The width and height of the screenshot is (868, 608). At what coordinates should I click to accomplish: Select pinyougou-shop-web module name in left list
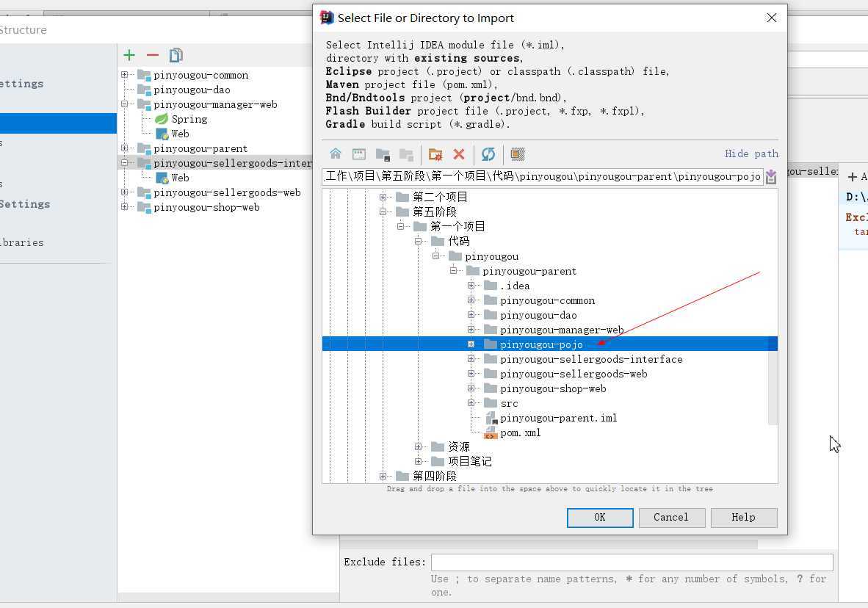pos(206,207)
